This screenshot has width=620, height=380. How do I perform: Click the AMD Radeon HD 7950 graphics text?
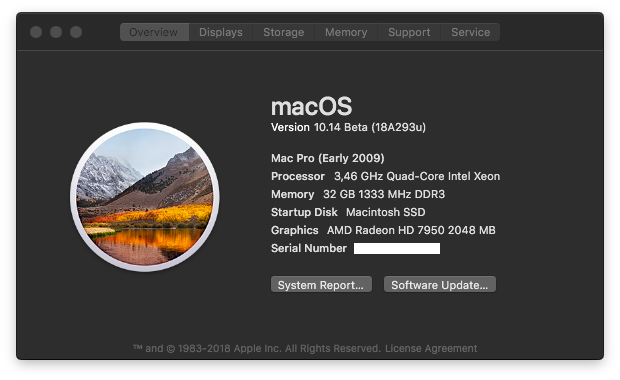coord(411,230)
